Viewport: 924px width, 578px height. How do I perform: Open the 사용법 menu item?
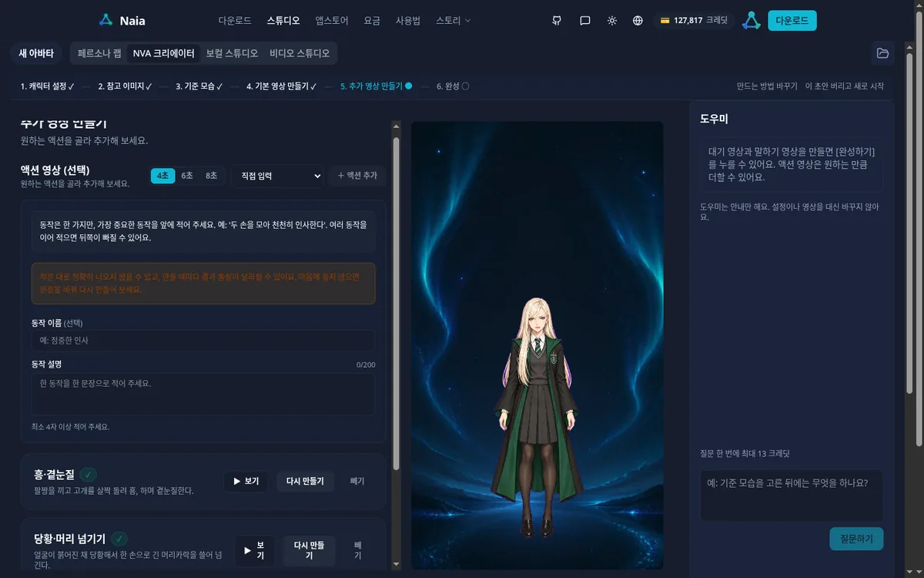(x=408, y=21)
